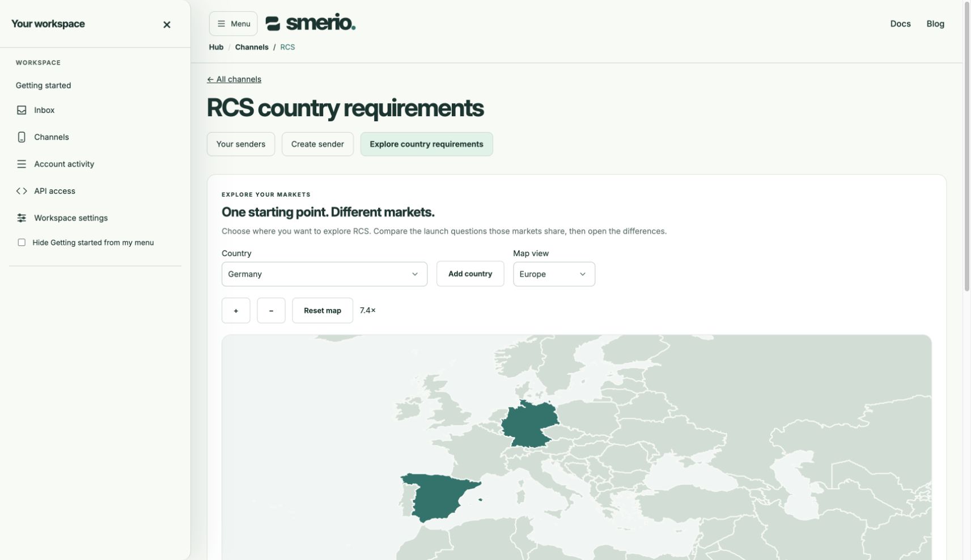Click RCS in the breadcrumb
The image size is (971, 560).
287,47
